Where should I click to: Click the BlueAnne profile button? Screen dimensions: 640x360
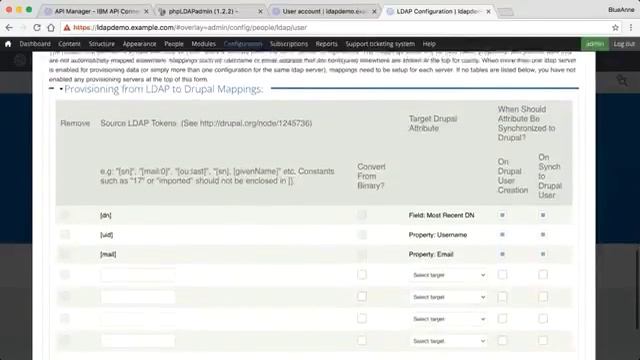tap(621, 9)
